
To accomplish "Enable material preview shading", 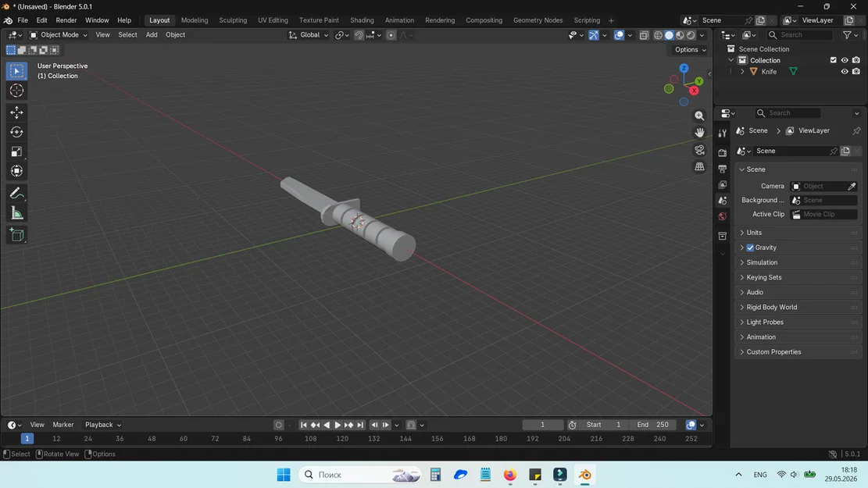I will (680, 35).
